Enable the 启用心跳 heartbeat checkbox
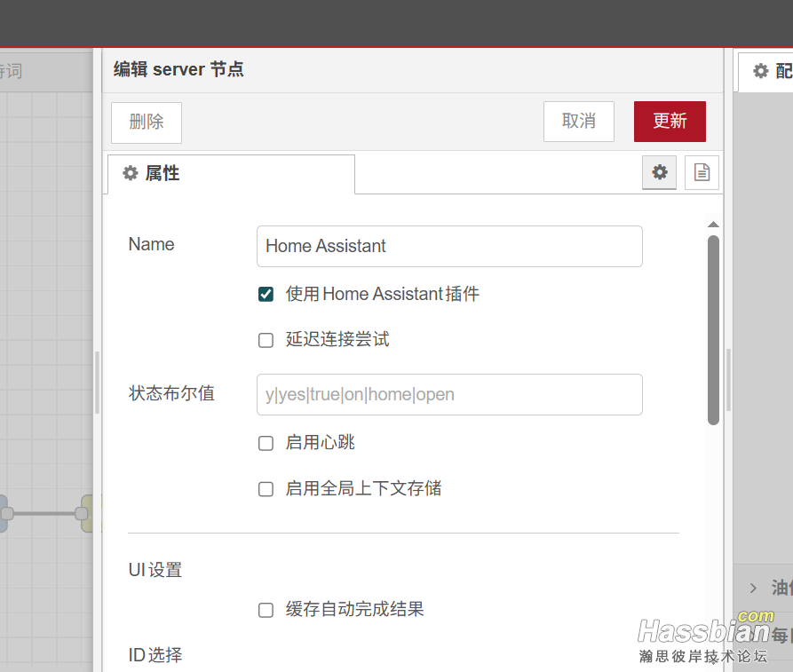793x672 pixels. (x=266, y=443)
